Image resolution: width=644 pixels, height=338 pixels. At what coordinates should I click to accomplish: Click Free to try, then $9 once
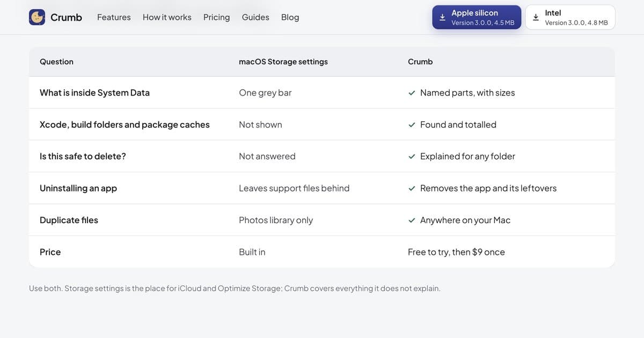[456, 252]
